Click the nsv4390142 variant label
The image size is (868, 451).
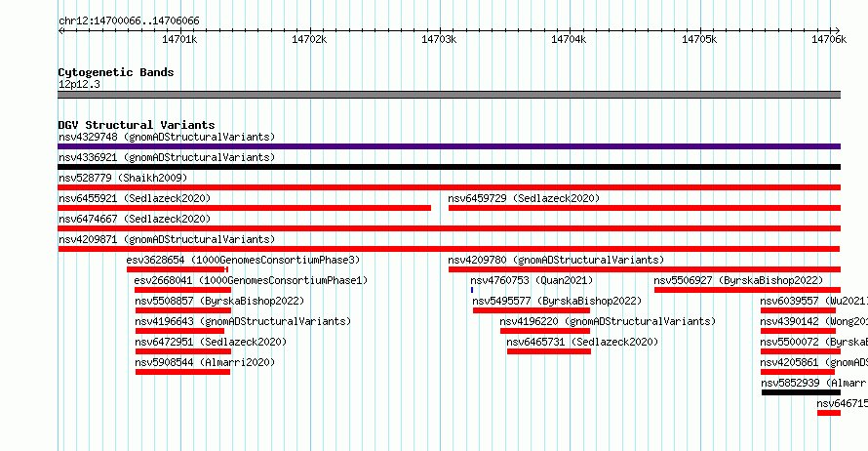tap(813, 321)
